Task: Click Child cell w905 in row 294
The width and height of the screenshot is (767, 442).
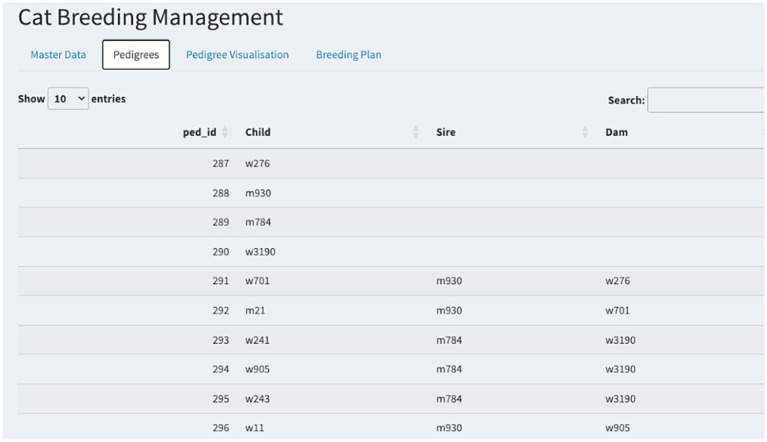Action: [257, 369]
